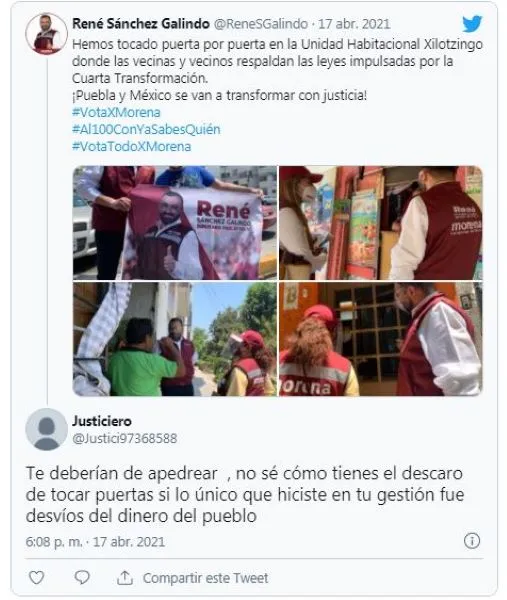Click the original tweet's 17 abr. 2021 date
The image size is (507, 600).
pyautogui.click(x=354, y=24)
